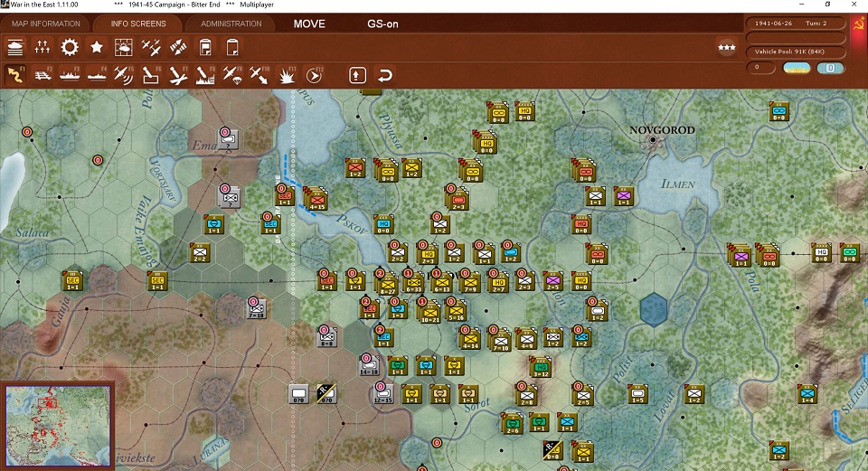Click the minimap overview thumbnail
The width and height of the screenshot is (868, 471).
58,426
